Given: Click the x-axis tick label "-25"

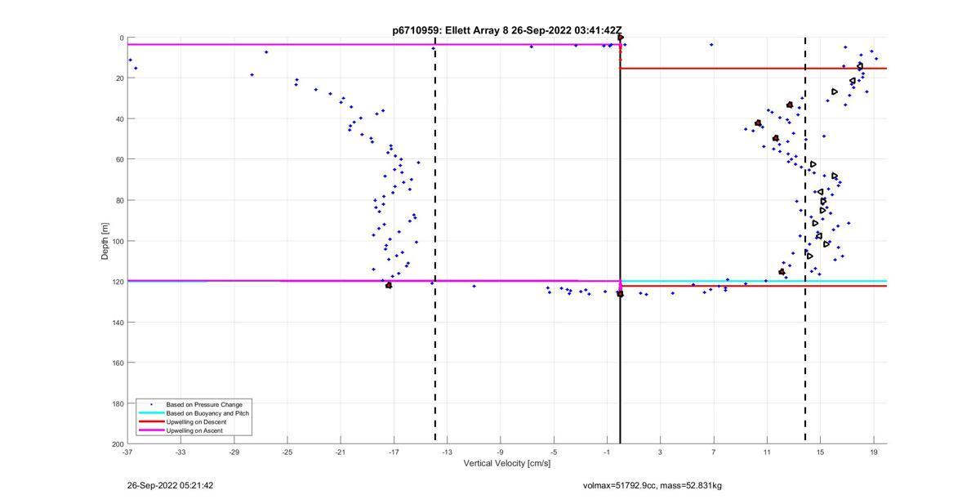Looking at the screenshot, I should point(287,452).
